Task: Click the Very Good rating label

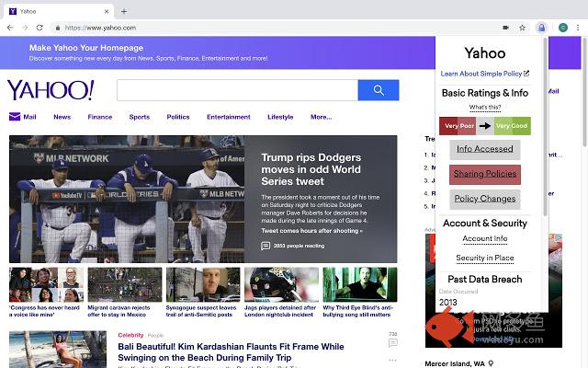Action: (512, 126)
